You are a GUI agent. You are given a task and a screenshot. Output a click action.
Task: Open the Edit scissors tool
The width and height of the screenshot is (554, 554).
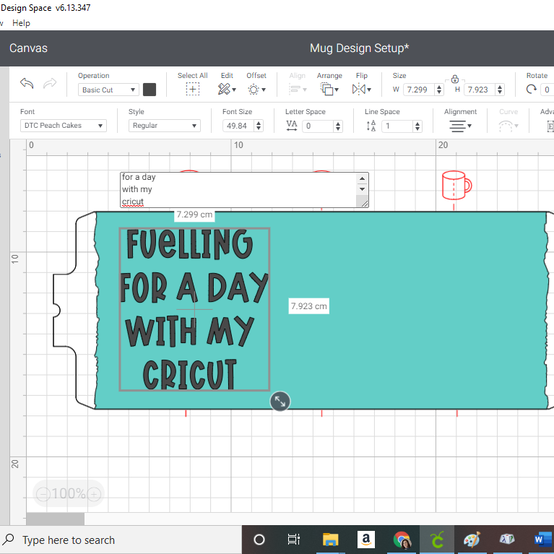coord(224,89)
